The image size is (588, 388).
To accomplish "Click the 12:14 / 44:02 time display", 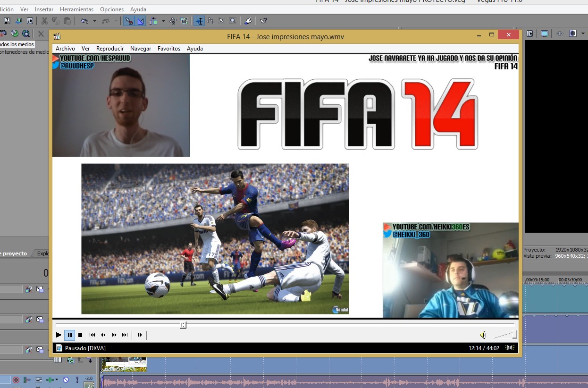I will (484, 348).
